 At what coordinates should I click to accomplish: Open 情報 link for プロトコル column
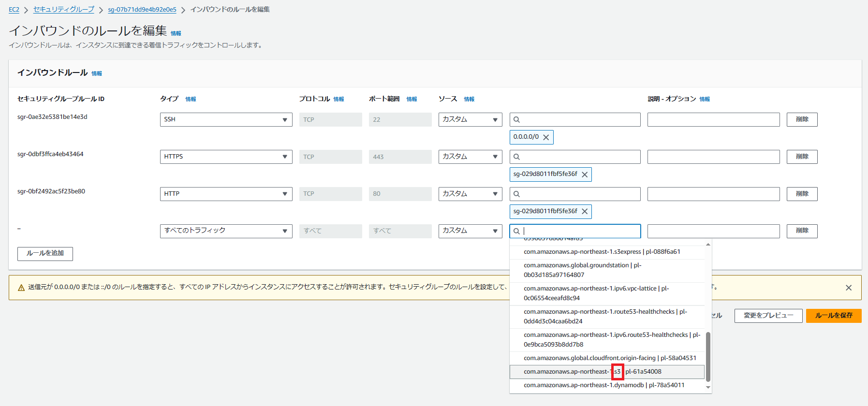[x=339, y=99]
